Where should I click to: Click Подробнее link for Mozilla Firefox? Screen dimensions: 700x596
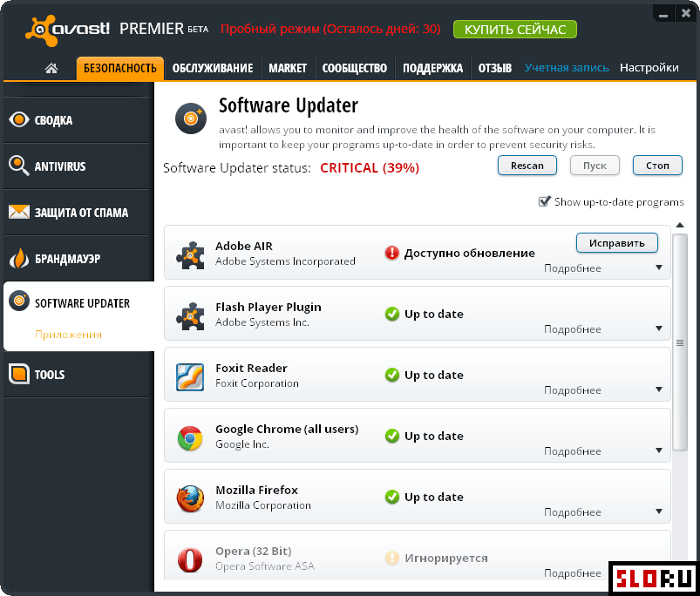(573, 512)
